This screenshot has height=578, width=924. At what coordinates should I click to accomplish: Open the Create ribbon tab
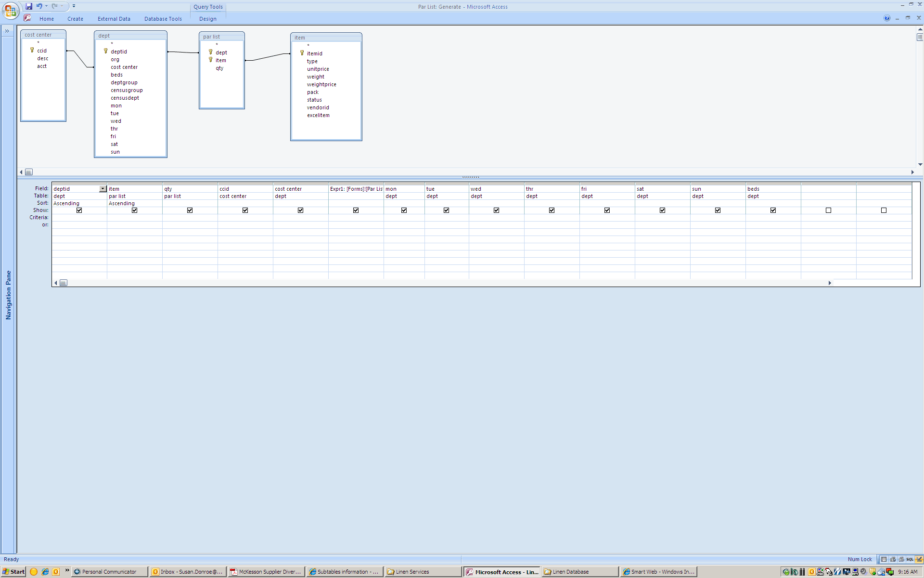75,19
